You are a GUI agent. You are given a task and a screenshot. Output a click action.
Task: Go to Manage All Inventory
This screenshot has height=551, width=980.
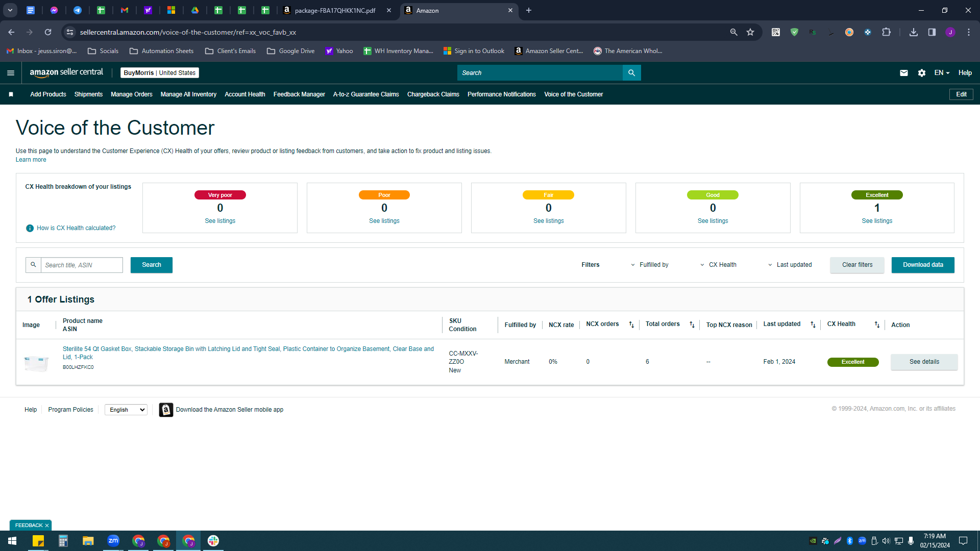[188, 94]
